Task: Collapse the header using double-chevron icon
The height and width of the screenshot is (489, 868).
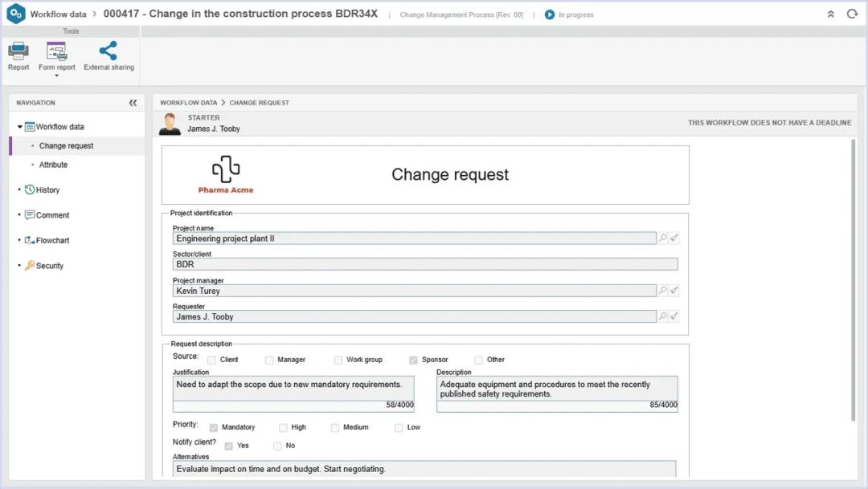Action: 831,14
